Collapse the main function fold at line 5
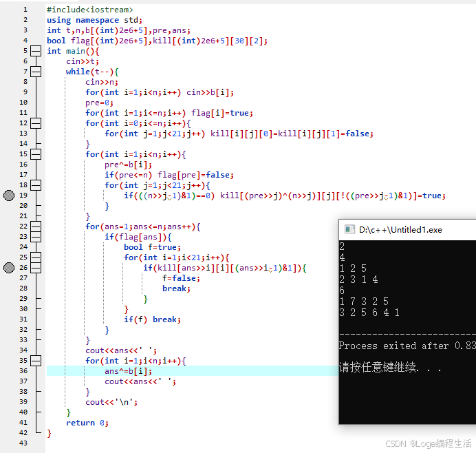The height and width of the screenshot is (453, 476). (36, 51)
